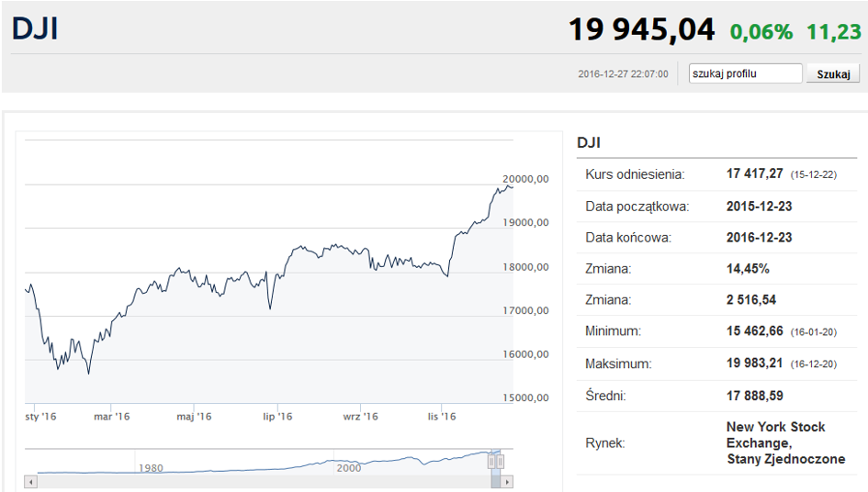Click the navigator scrollbar thumb
Viewport: 868px width, 492px height.
[496, 482]
